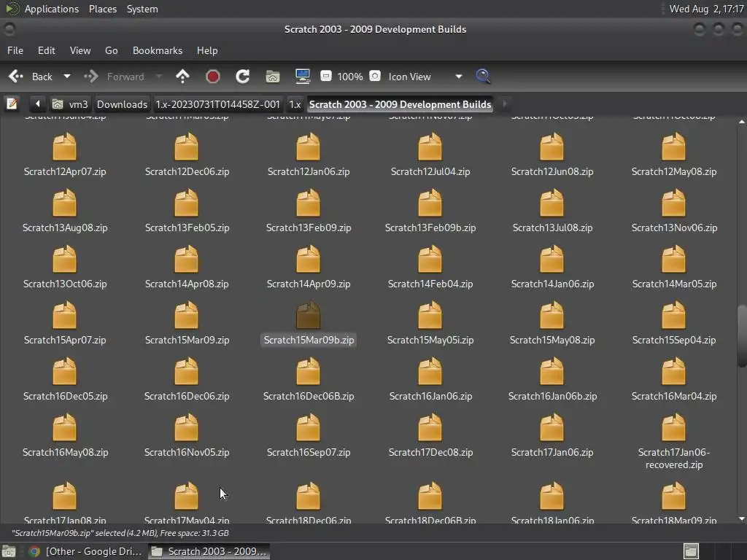The height and width of the screenshot is (560, 747).
Task: Open the Go menu
Action: pyautogui.click(x=111, y=50)
